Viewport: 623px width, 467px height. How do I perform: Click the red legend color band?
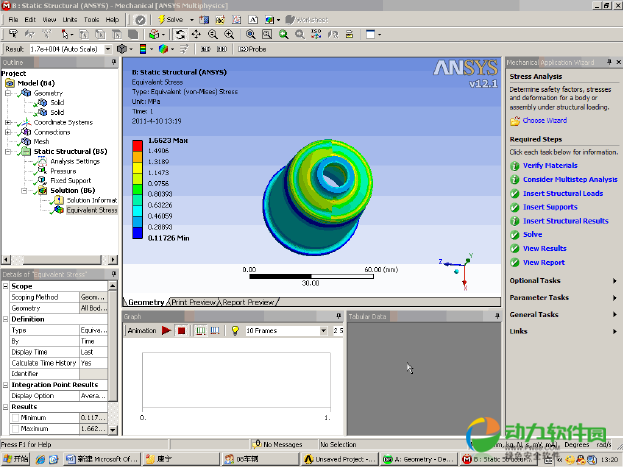[137, 146]
